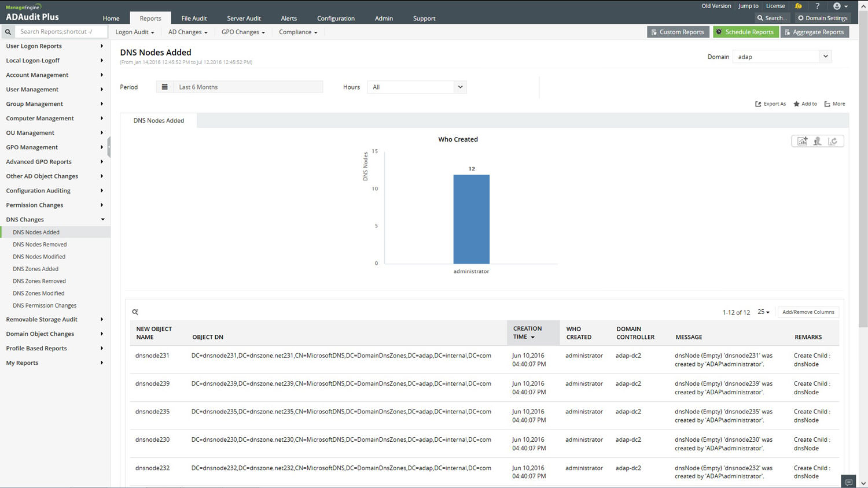Image resolution: width=868 pixels, height=488 pixels.
Task: Click the chat icon at the bottom right
Action: coord(848,482)
